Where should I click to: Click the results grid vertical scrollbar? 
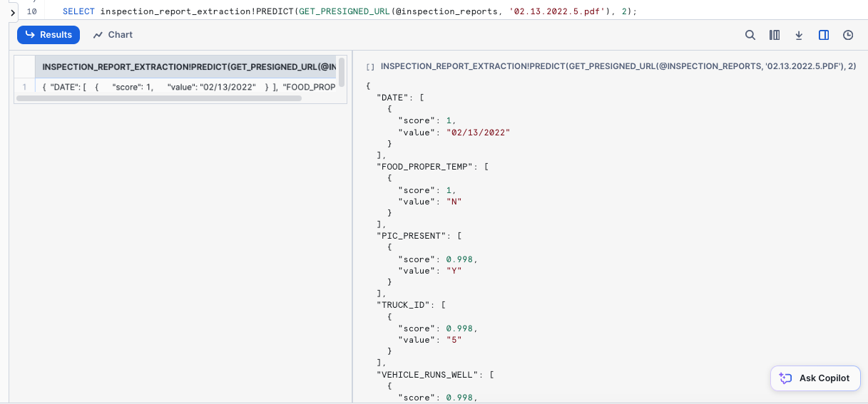[x=342, y=71]
